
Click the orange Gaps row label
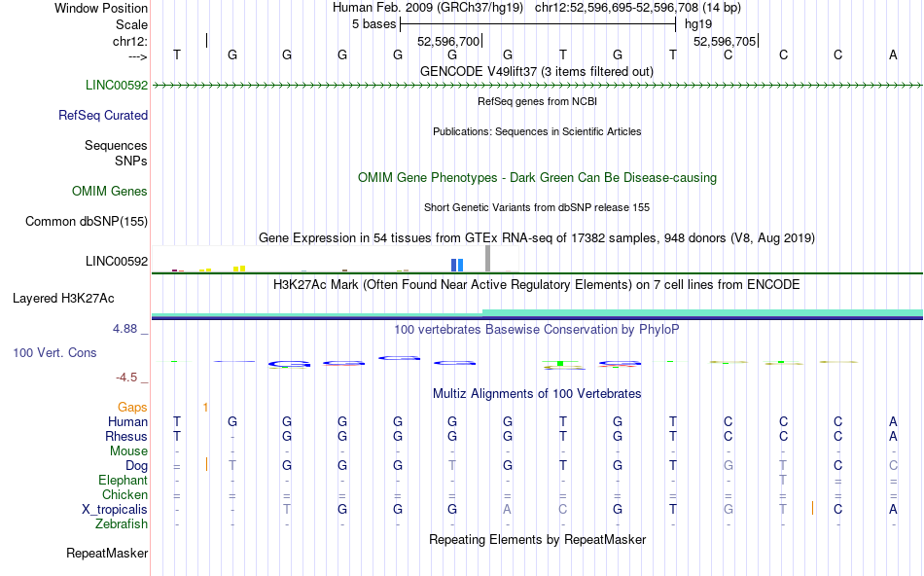click(x=132, y=408)
